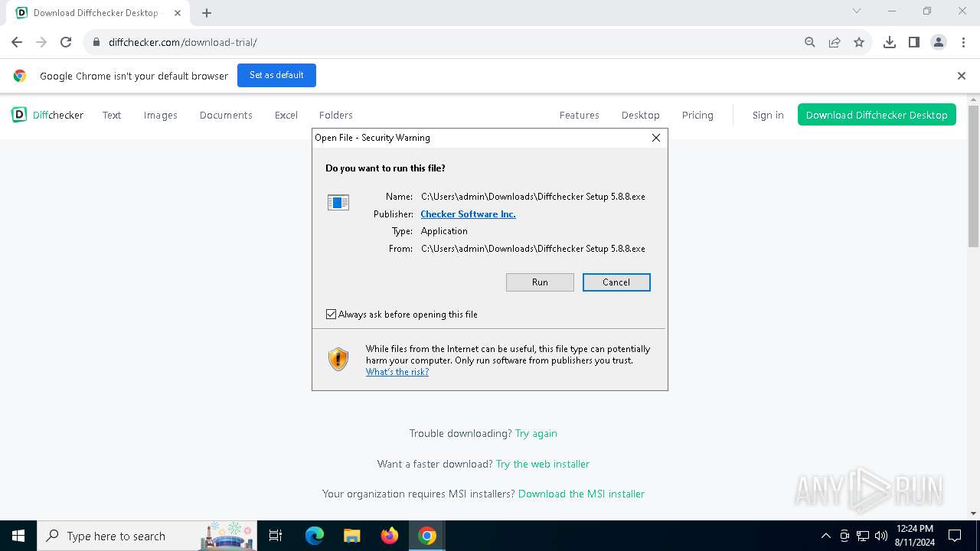Screen dimensions: 980x551
Task: Click the Try again download link
Action: (536, 433)
